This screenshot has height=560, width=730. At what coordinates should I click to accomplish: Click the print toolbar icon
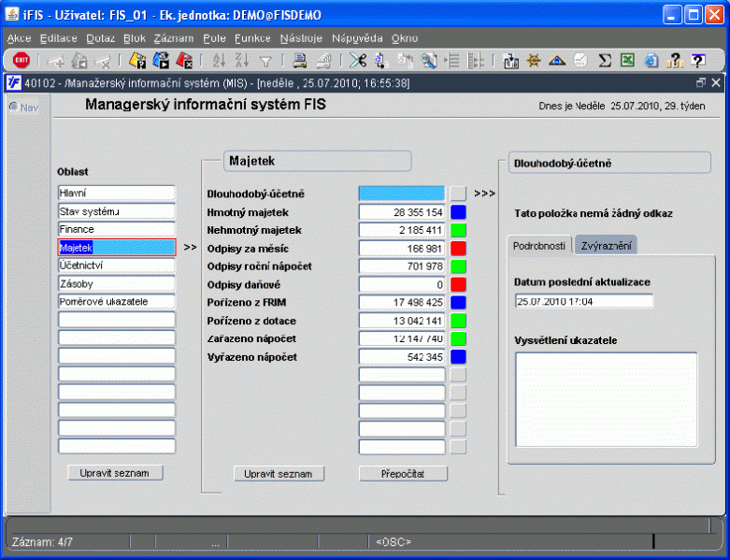300,60
